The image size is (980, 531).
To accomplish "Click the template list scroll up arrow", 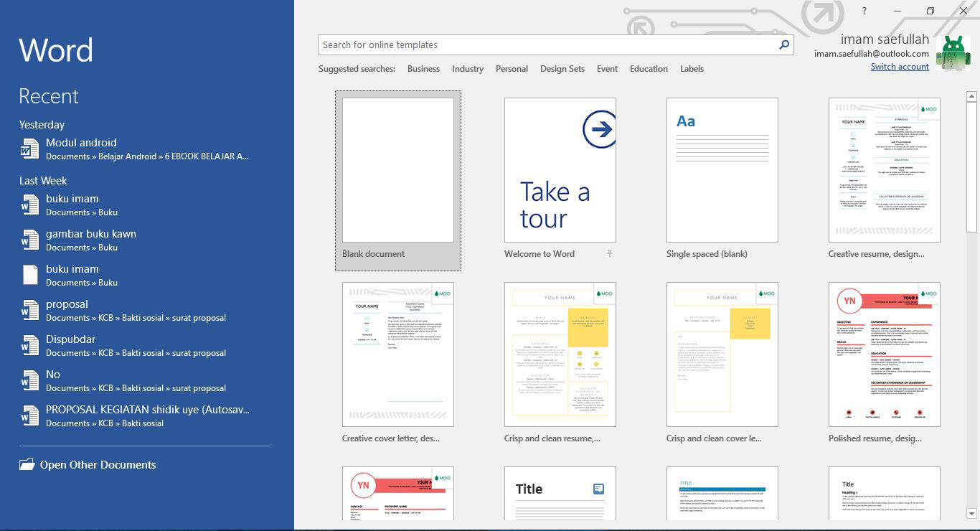I will [971, 96].
